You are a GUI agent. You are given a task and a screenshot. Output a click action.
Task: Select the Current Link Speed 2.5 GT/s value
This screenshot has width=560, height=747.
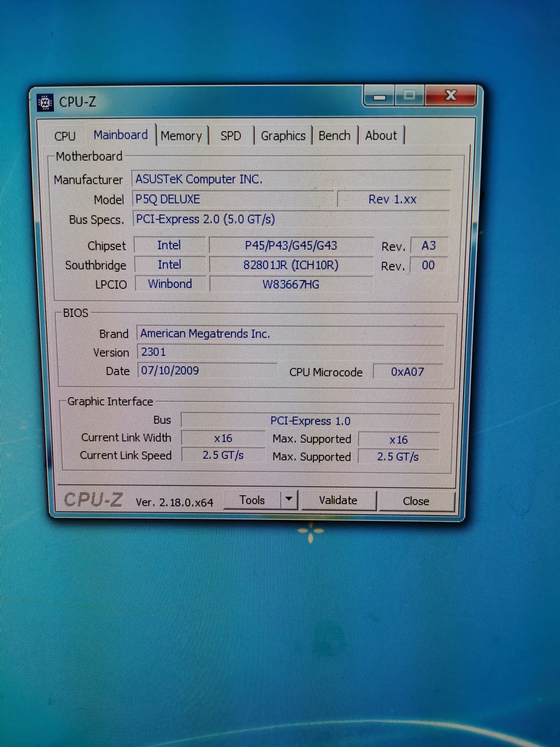click(223, 455)
